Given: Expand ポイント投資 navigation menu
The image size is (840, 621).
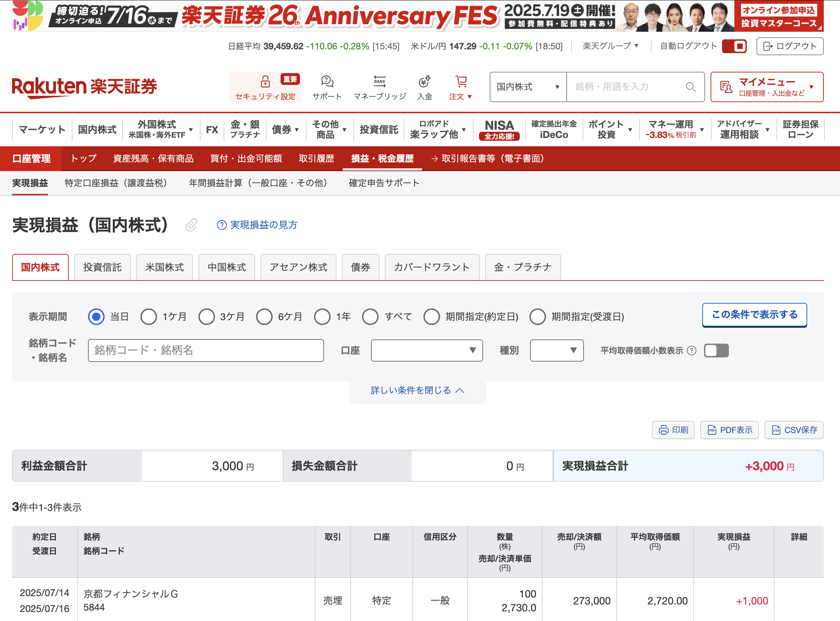Looking at the screenshot, I should tap(610, 129).
